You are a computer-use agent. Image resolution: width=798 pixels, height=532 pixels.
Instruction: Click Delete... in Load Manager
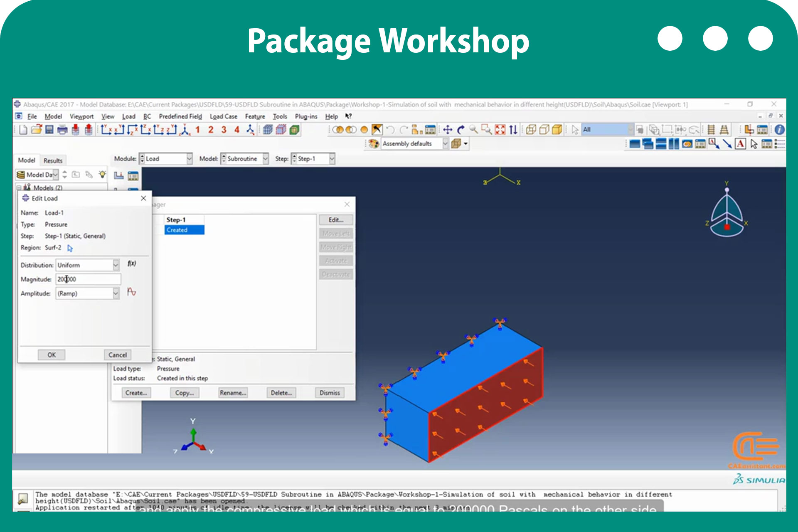coord(281,393)
